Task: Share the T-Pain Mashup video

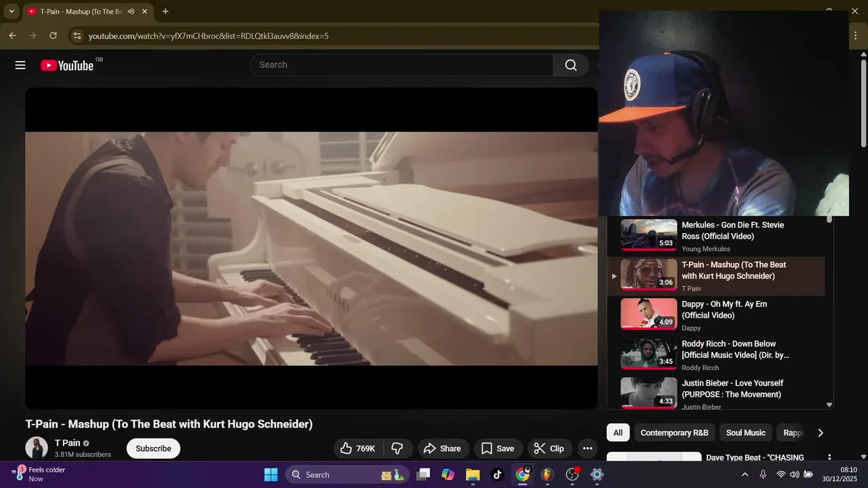Action: pyautogui.click(x=442, y=448)
